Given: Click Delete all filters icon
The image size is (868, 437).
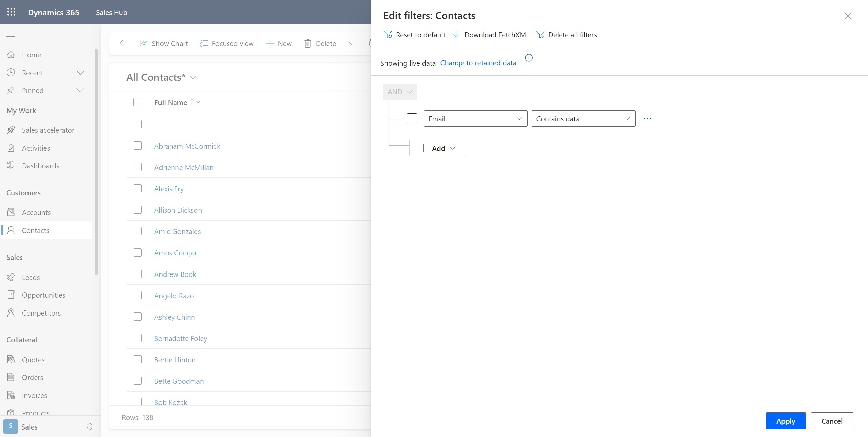Looking at the screenshot, I should click(540, 35).
